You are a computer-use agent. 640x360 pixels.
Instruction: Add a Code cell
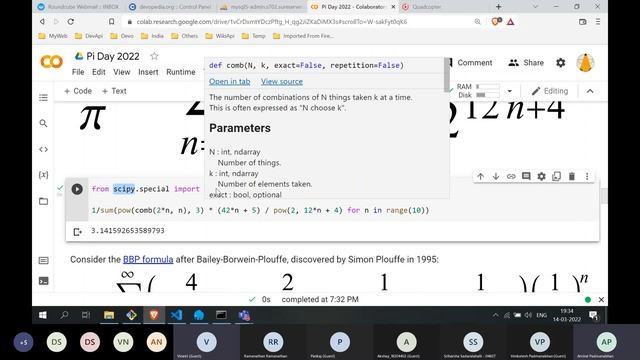tap(78, 91)
